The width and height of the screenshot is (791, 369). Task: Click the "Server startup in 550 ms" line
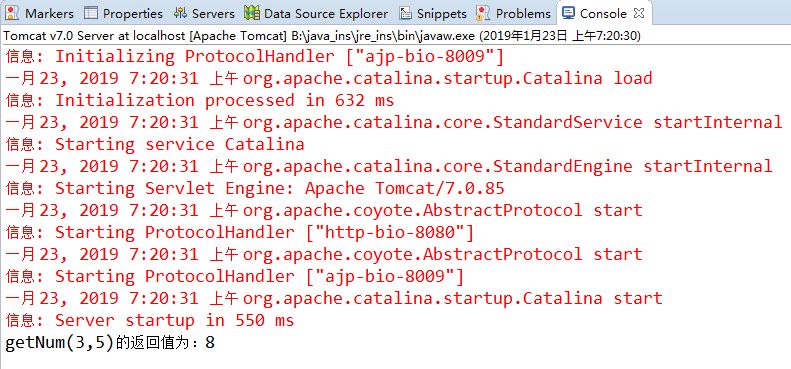coord(150,321)
